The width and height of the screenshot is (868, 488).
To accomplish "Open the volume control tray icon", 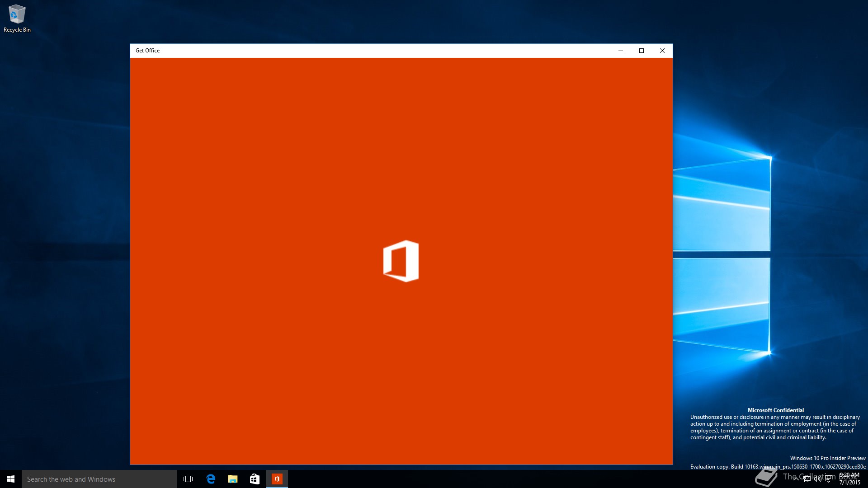I will click(x=818, y=479).
